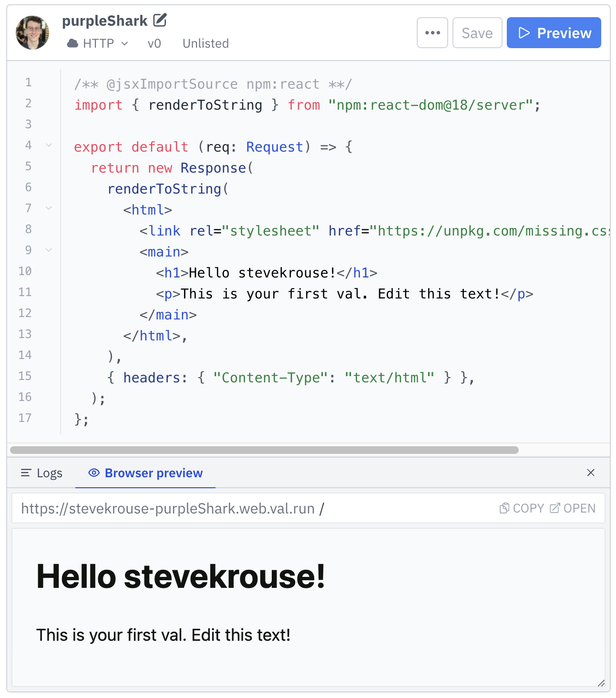
Task: Open the HTTP type dropdown chevron
Action: [x=125, y=43]
